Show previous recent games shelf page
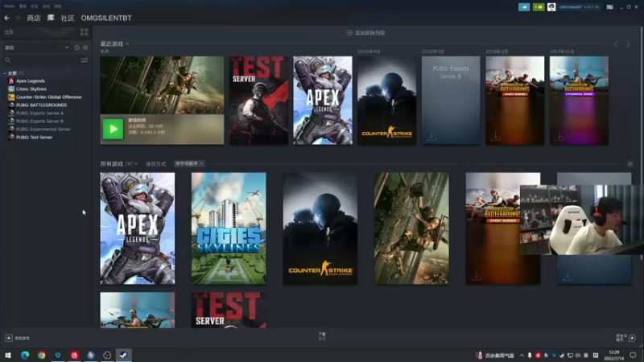644x362 pixels. 616,44
